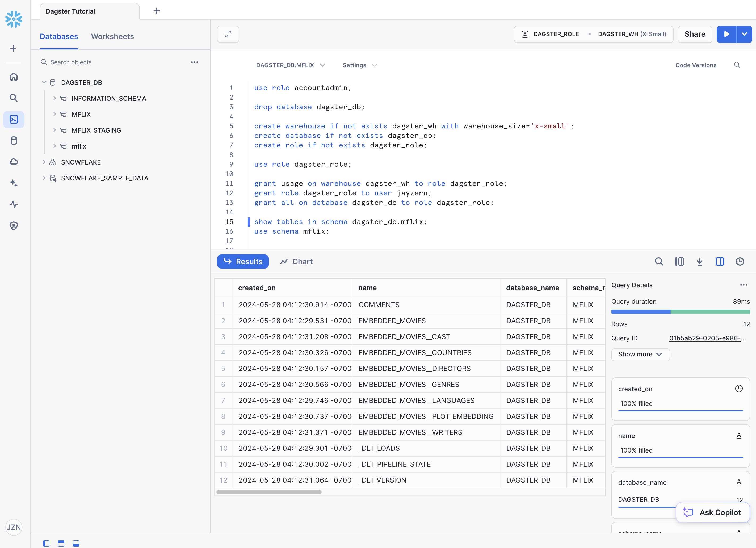Open Admin shield icon in sidebar
The height and width of the screenshot is (548, 756).
(14, 226)
